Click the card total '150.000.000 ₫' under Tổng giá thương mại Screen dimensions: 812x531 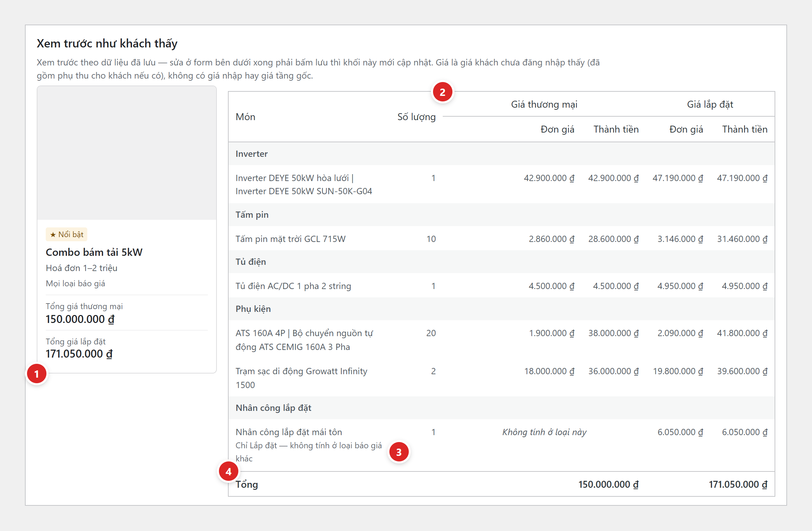point(80,319)
